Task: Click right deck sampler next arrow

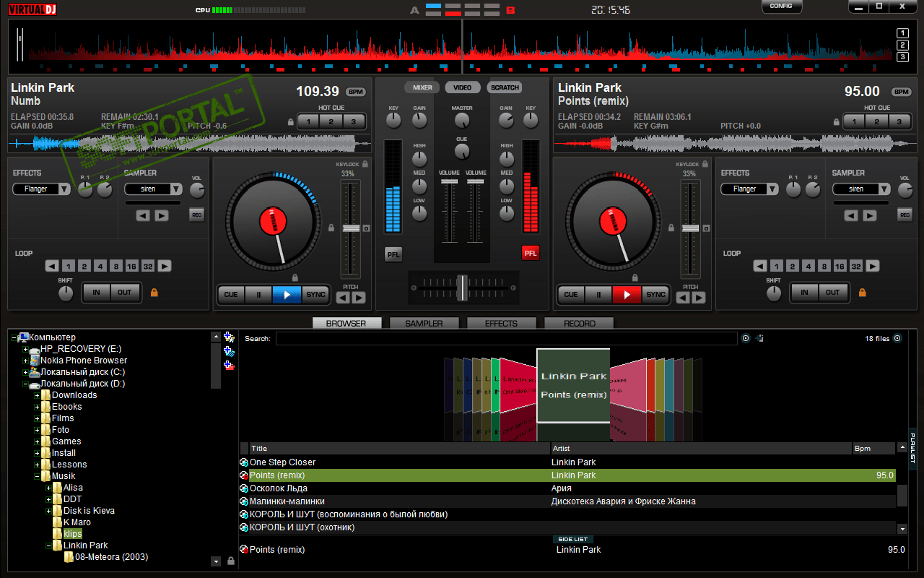Action: click(x=869, y=215)
